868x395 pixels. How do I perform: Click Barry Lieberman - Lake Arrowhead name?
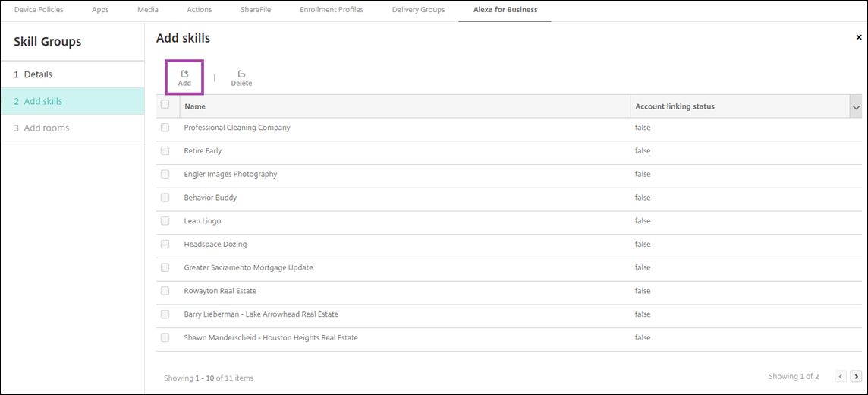[x=261, y=314]
